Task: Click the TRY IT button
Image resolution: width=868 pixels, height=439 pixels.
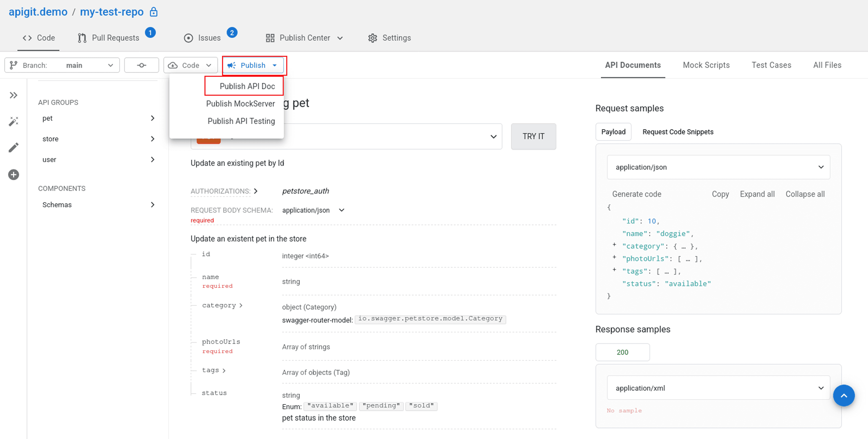Action: pos(533,136)
